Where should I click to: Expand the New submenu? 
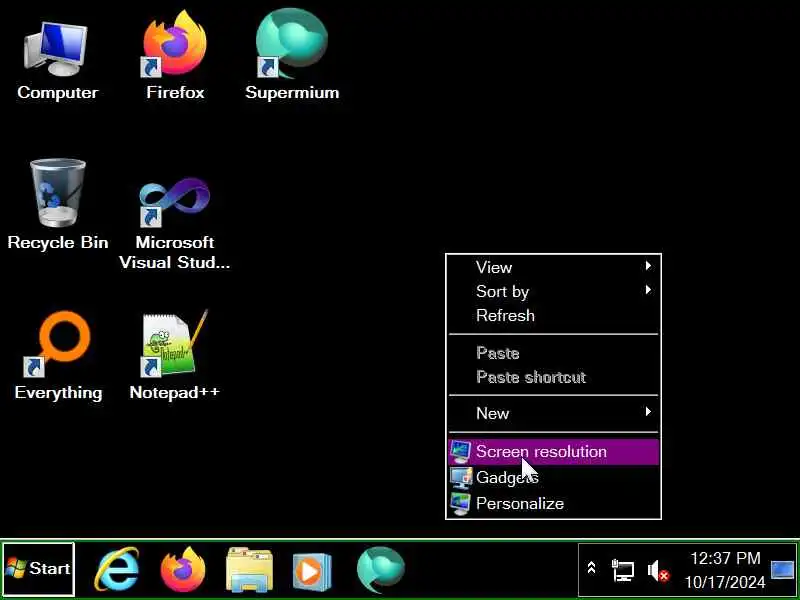point(554,413)
